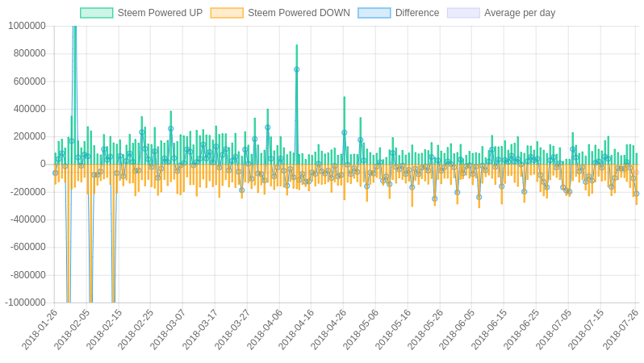Click x-axis date label 2018-04-26

[x=328, y=330]
